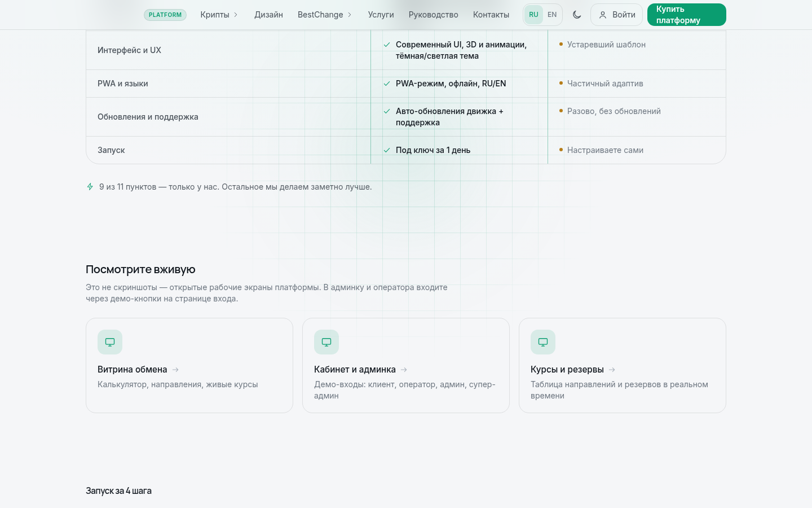This screenshot has height=508, width=812.
Task: Click checkmark beside Авто-обновления движка
Action: [387, 111]
